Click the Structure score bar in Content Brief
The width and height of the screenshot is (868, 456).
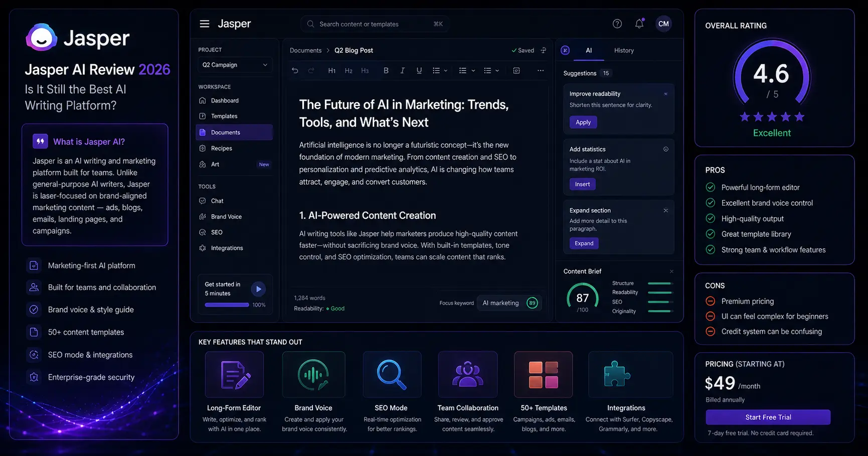coord(659,283)
